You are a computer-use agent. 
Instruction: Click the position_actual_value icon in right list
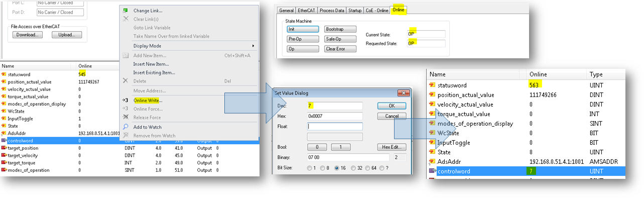coord(432,95)
